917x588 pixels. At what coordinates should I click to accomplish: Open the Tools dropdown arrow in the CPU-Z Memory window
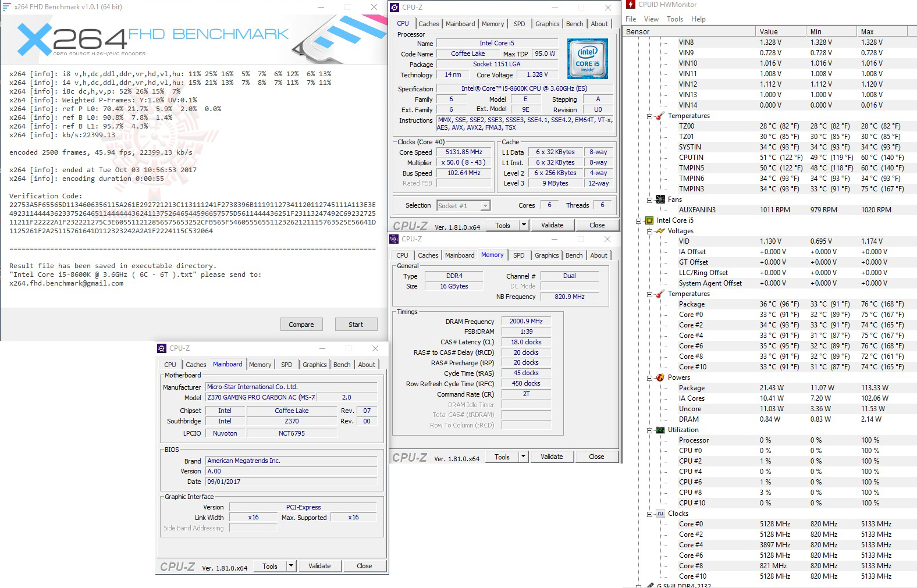point(523,457)
